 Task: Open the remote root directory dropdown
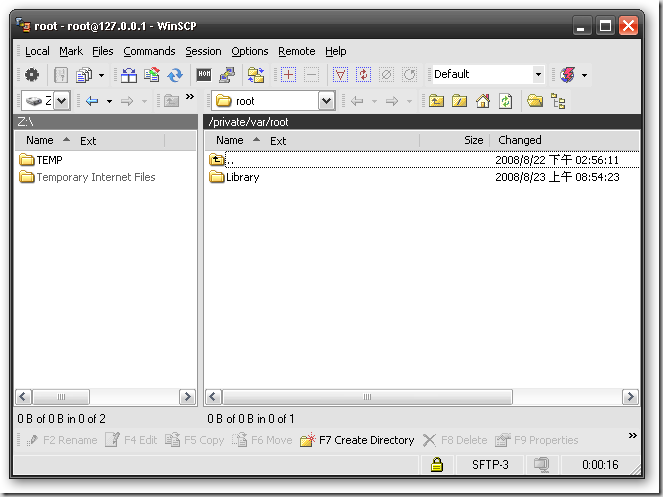(326, 101)
